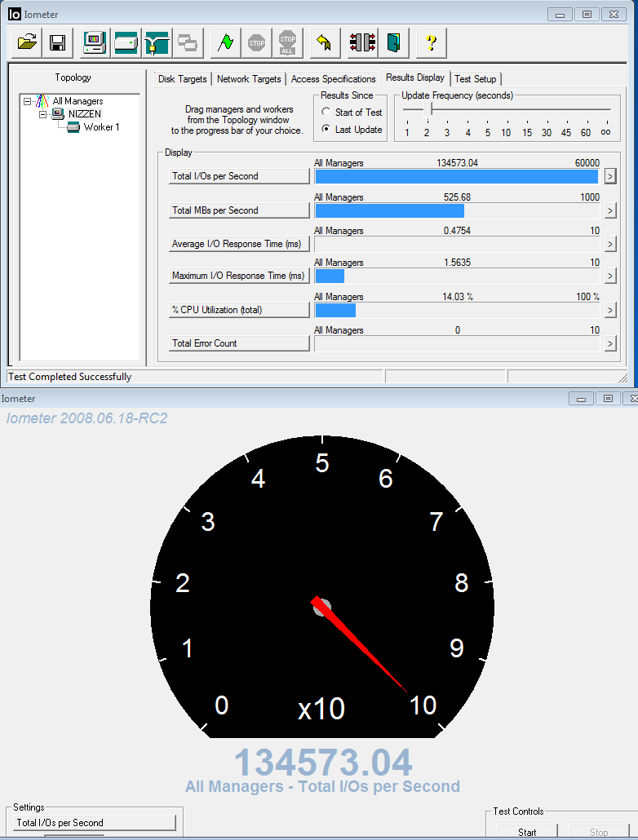Click the speedometer gauge dial

321,586
